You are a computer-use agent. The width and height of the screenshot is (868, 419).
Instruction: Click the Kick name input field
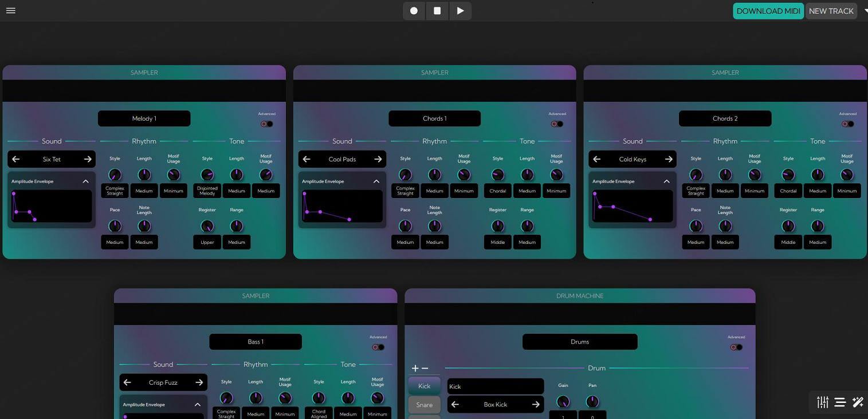pyautogui.click(x=495, y=386)
